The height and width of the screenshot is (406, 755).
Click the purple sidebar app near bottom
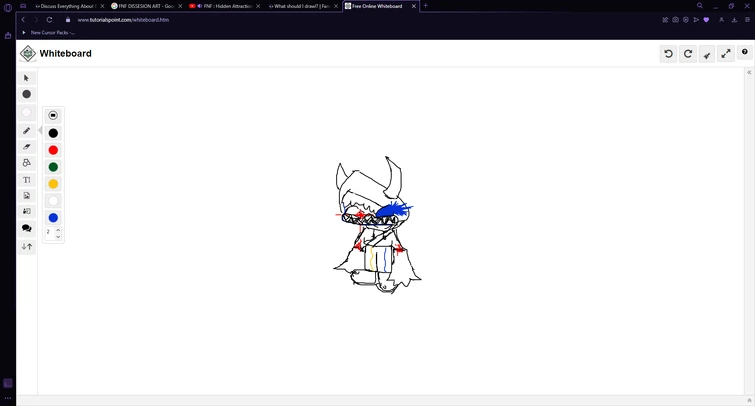[x=8, y=383]
